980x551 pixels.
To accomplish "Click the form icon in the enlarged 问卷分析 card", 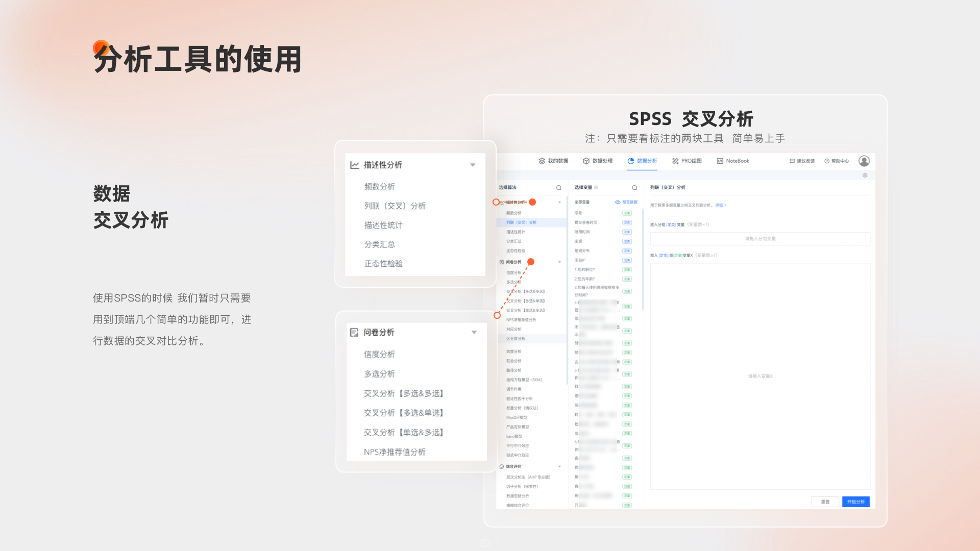I will (354, 333).
